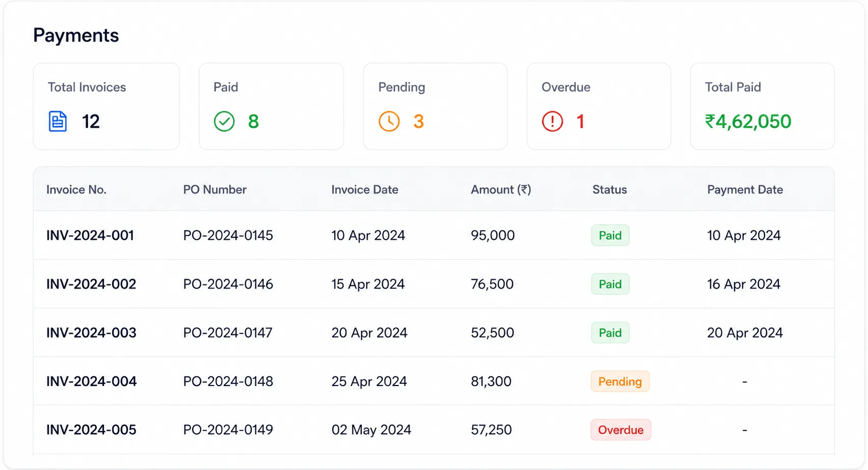
Task: Click the Total Invoices document icon
Action: (58, 121)
